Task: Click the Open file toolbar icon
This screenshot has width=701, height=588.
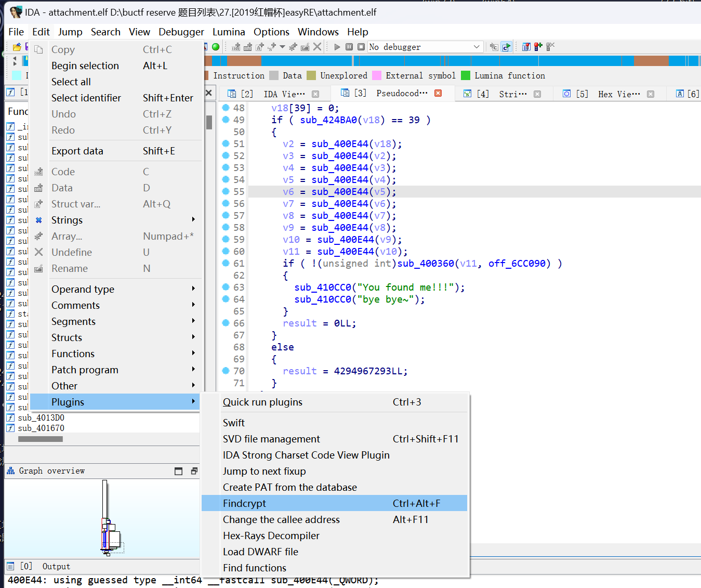Action: (17, 47)
